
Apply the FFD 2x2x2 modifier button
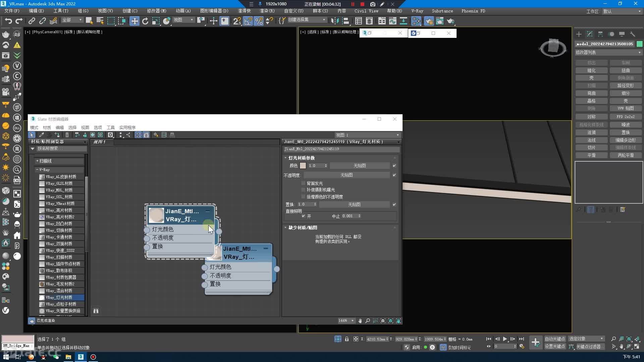pos(626,117)
